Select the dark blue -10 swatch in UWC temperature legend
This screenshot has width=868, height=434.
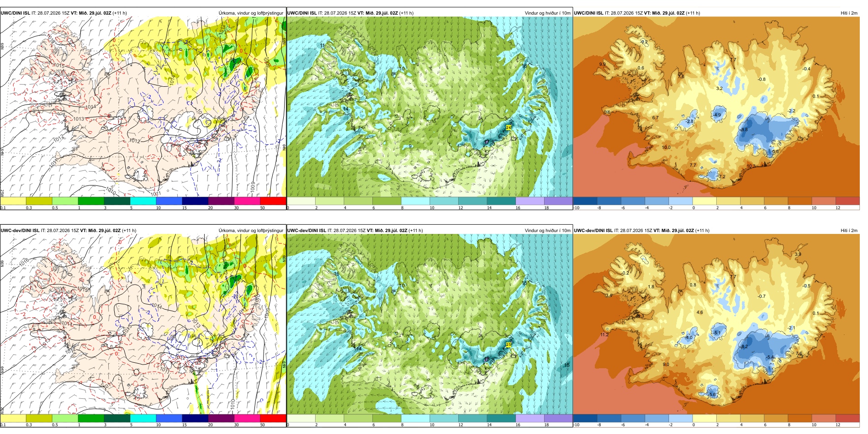click(x=585, y=201)
